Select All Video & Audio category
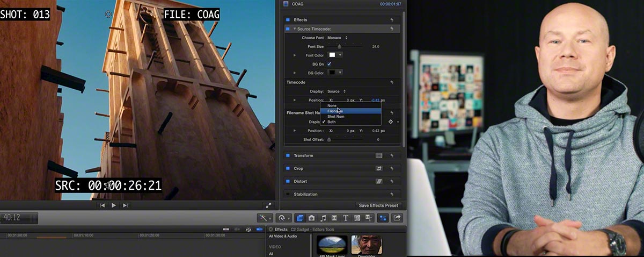644x257 pixels. pyautogui.click(x=283, y=236)
